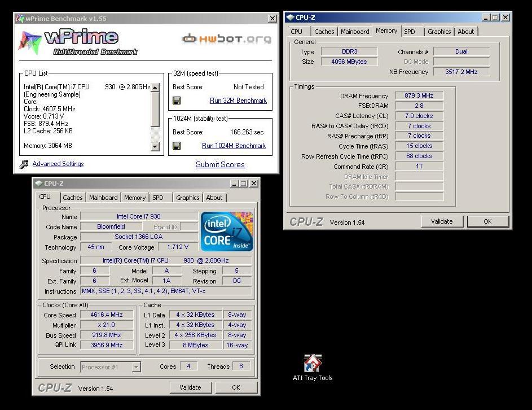Screen dimensions: 532x410
Task: Open Advanced Settings in wPrime
Action: pos(58,164)
